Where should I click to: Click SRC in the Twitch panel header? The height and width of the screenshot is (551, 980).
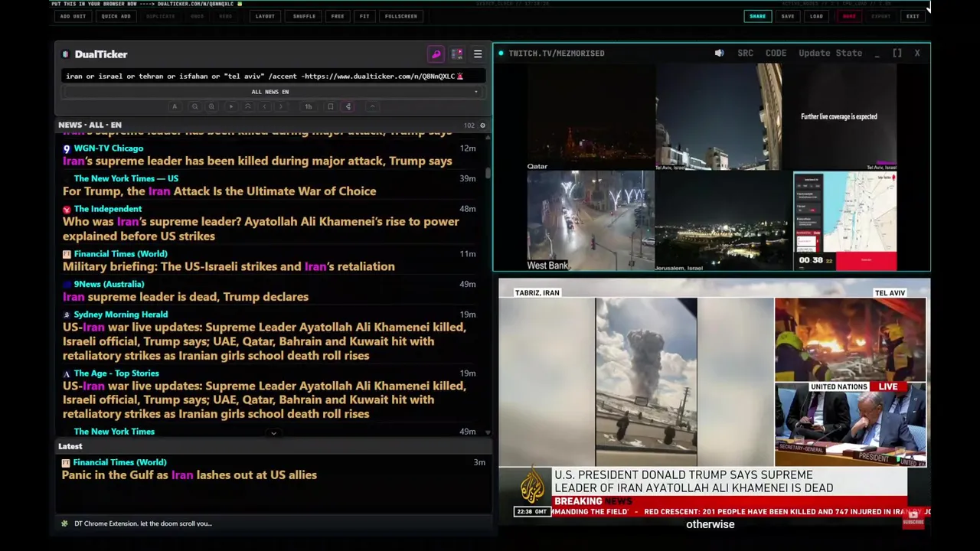coord(745,53)
